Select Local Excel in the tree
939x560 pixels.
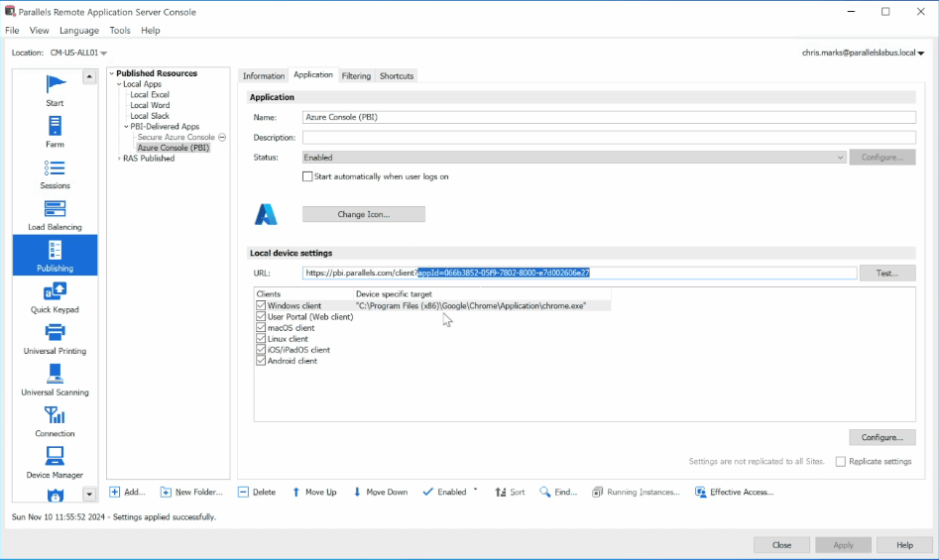tap(150, 94)
